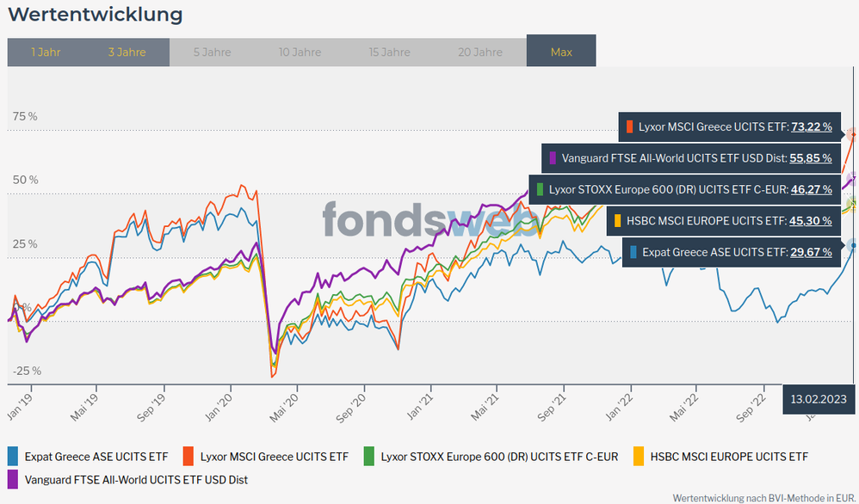Click the orange end-point marker of Lyxor Greece line
The image size is (859, 504).
tap(853, 135)
